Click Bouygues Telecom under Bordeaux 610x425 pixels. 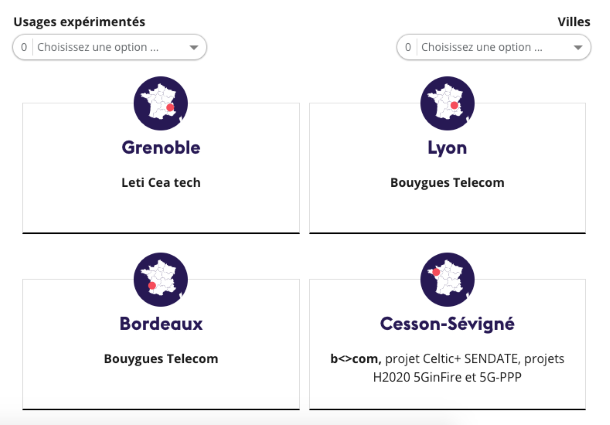pyautogui.click(x=161, y=358)
